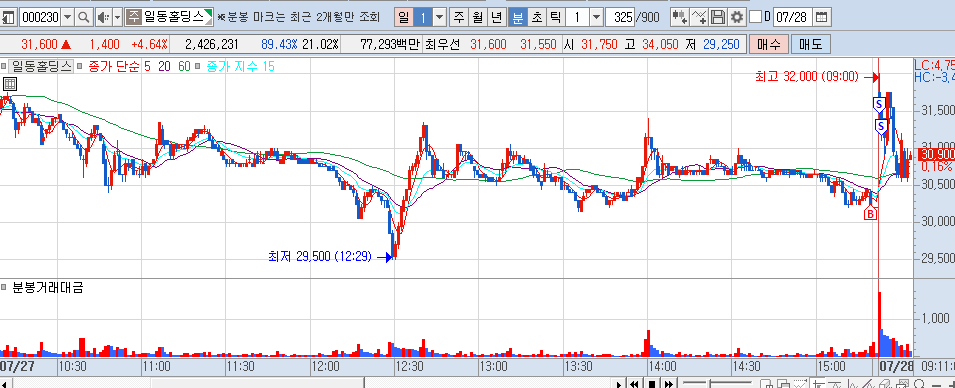955x388 pixels.
Task: Click the add line indicator icon
Action: [700, 17]
